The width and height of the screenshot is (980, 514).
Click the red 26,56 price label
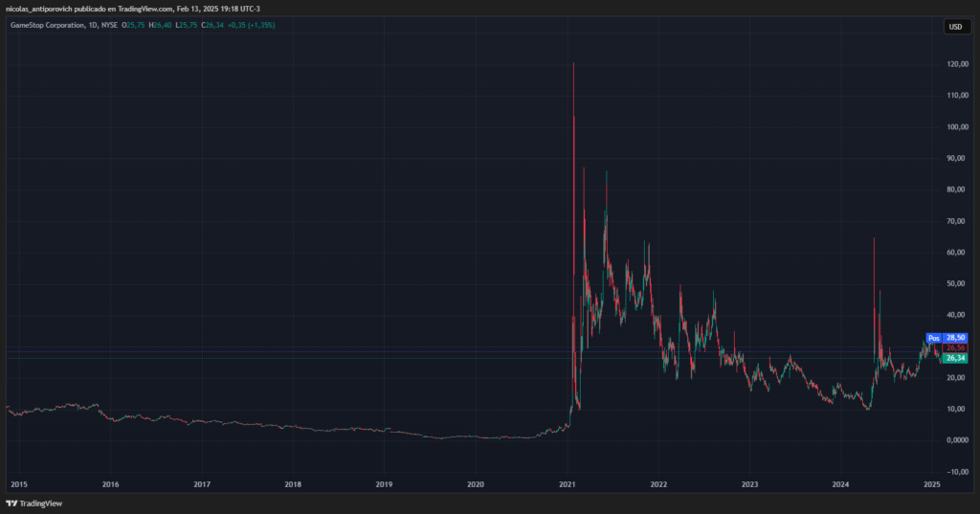coord(956,347)
